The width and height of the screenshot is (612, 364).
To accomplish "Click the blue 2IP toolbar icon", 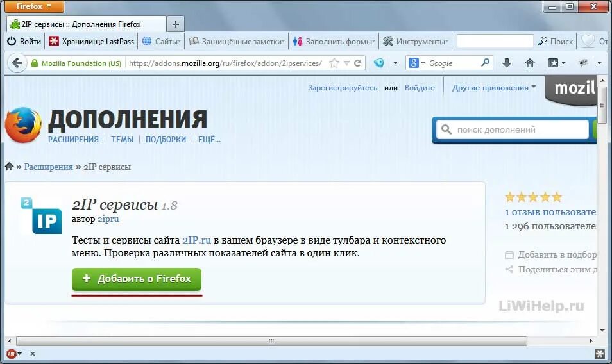I will [378, 63].
